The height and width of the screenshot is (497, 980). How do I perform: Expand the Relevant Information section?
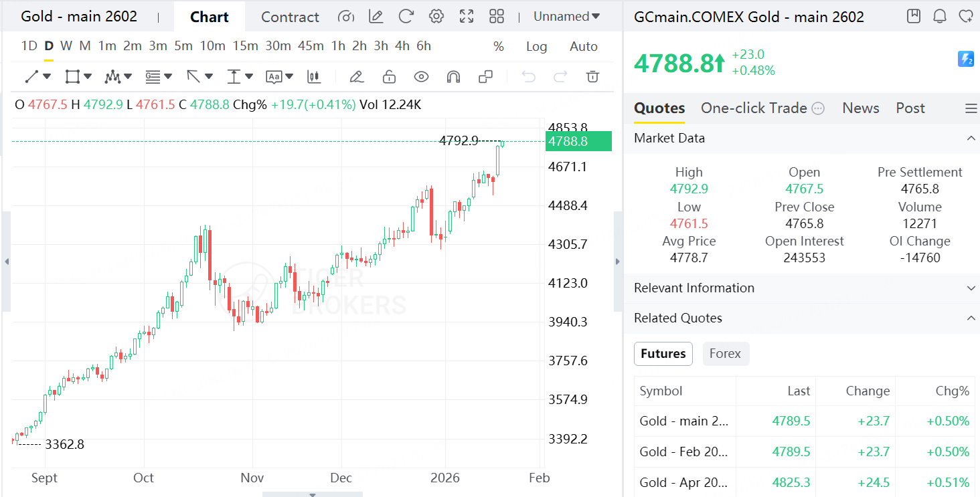point(971,288)
